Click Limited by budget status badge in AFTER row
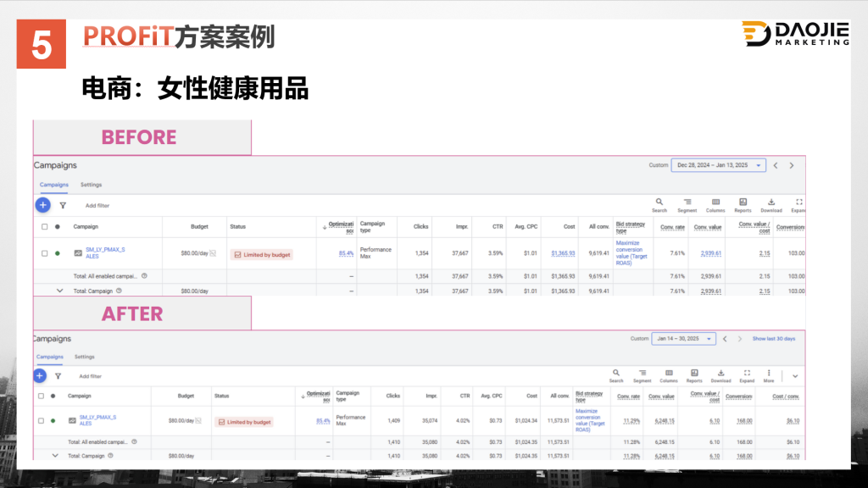Viewport: 868px width, 488px height. 244,422
